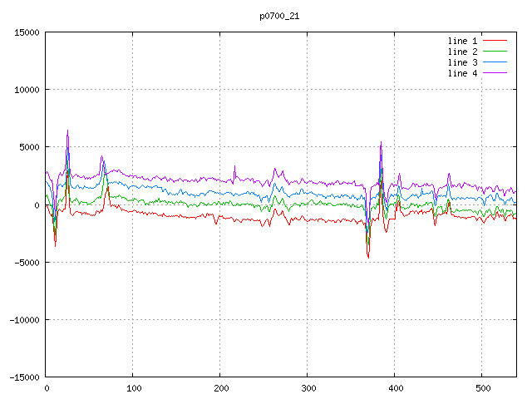Select the 'line 4' legend label

(463, 72)
